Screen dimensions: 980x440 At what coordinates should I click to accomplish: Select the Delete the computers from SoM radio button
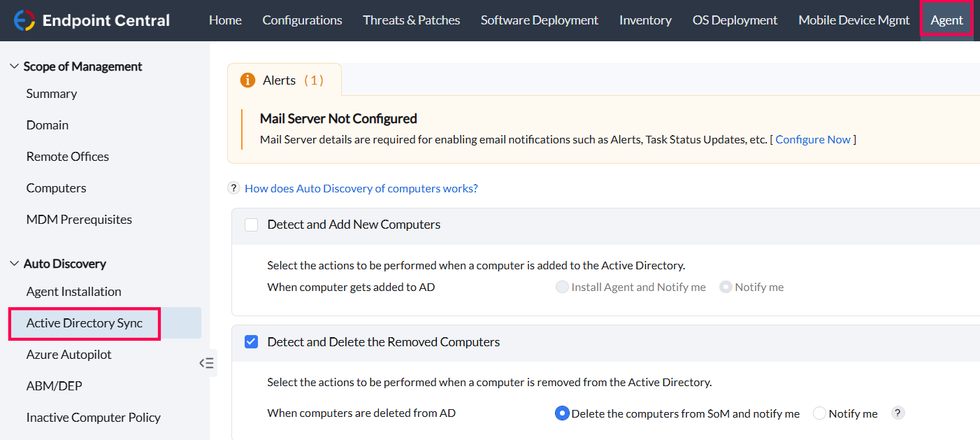562,413
